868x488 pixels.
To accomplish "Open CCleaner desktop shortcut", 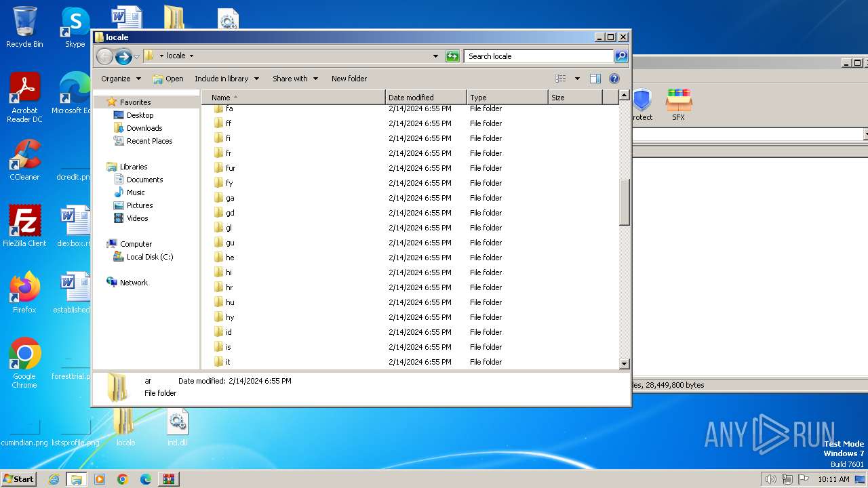I will pyautogui.click(x=24, y=160).
